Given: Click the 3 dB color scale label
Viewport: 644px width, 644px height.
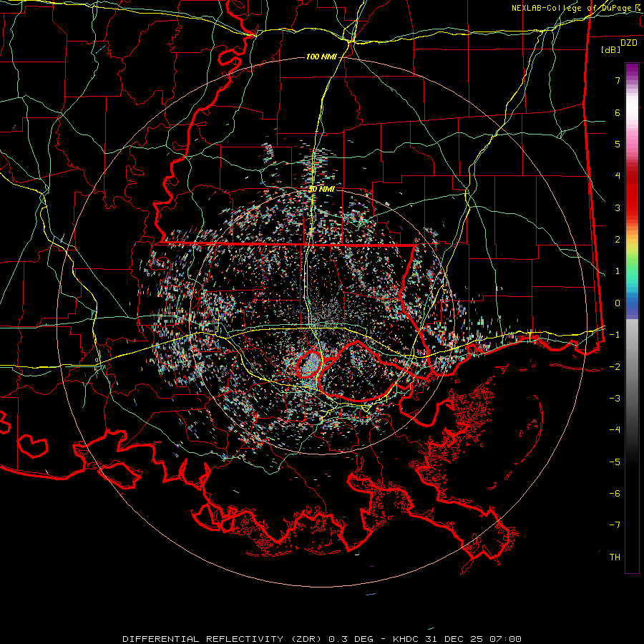Looking at the screenshot, I should [618, 208].
